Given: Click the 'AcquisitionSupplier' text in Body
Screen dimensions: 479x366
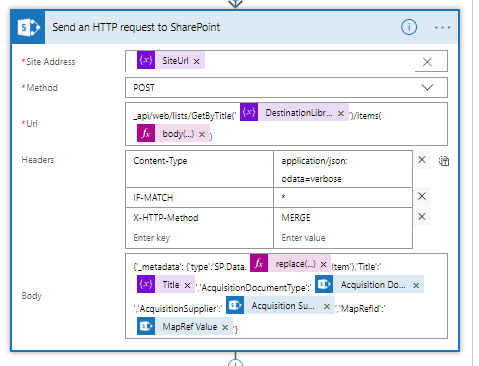Looking at the screenshot, I should pyautogui.click(x=178, y=309).
